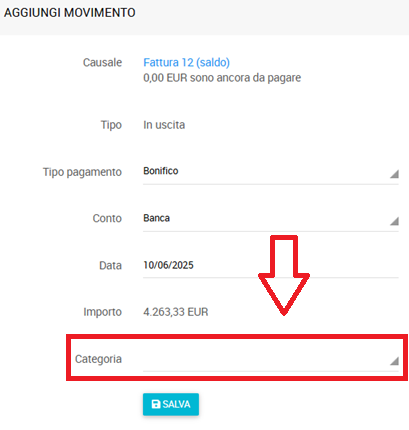
Task: Click the AGGIUNGI MOVIMENTO header title
Action: click(x=70, y=13)
